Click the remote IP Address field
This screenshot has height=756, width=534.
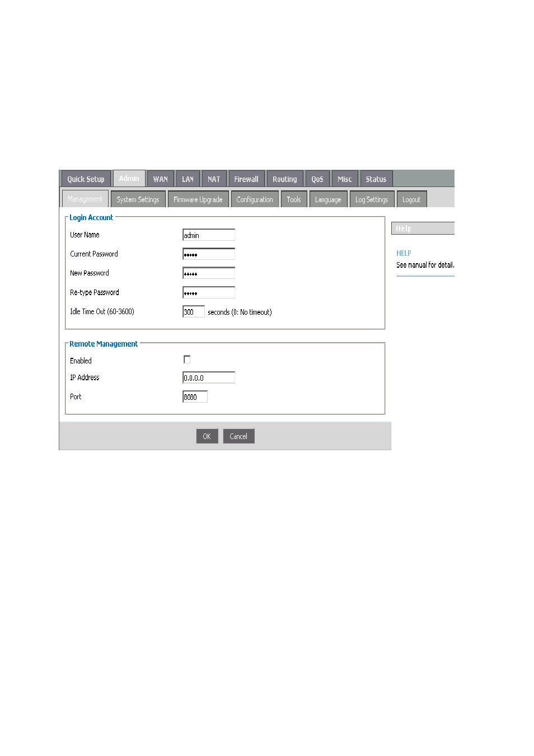click(x=209, y=378)
